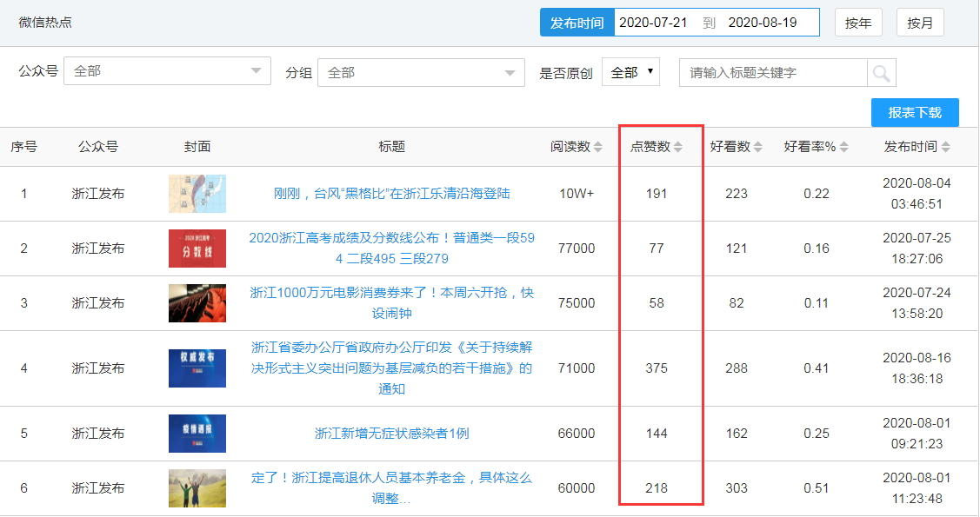The image size is (980, 517).
Task: Open the 公众号 dropdown
Action: (x=168, y=72)
